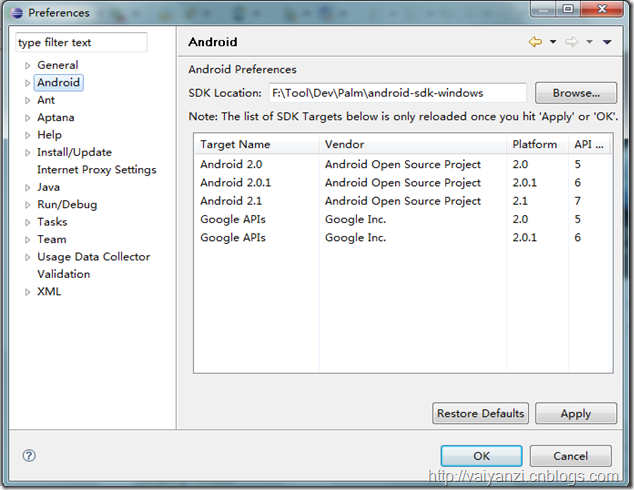The width and height of the screenshot is (634, 490).
Task: Confirm with the OK button
Action: pyautogui.click(x=481, y=456)
